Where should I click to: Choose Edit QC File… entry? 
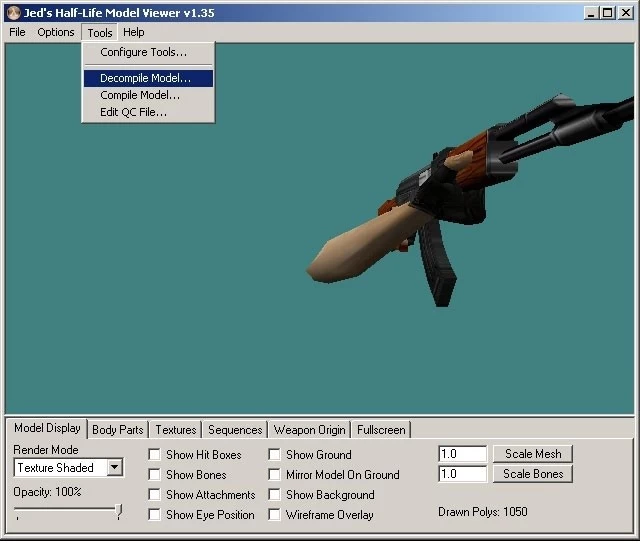click(x=148, y=112)
